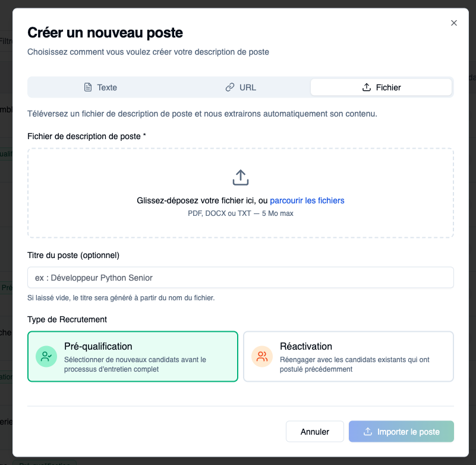Click the upload icon on Fichier tab
Viewport: 476px width, 465px height.
(367, 87)
